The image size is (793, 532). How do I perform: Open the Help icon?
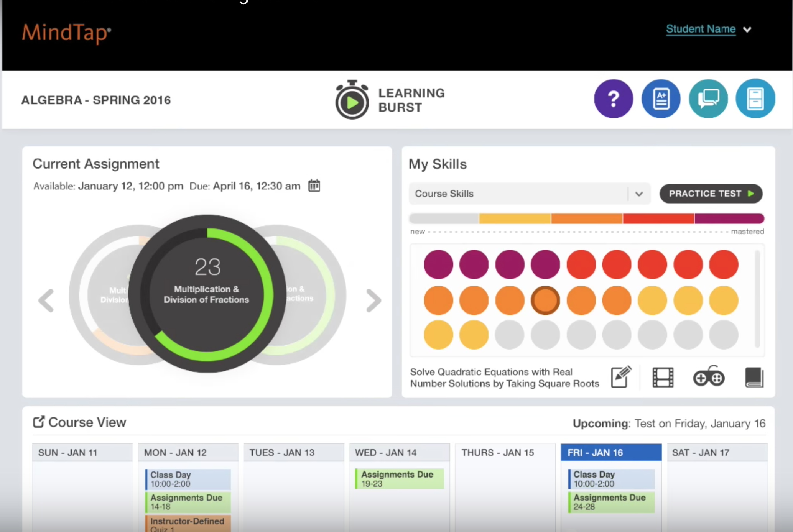point(613,99)
